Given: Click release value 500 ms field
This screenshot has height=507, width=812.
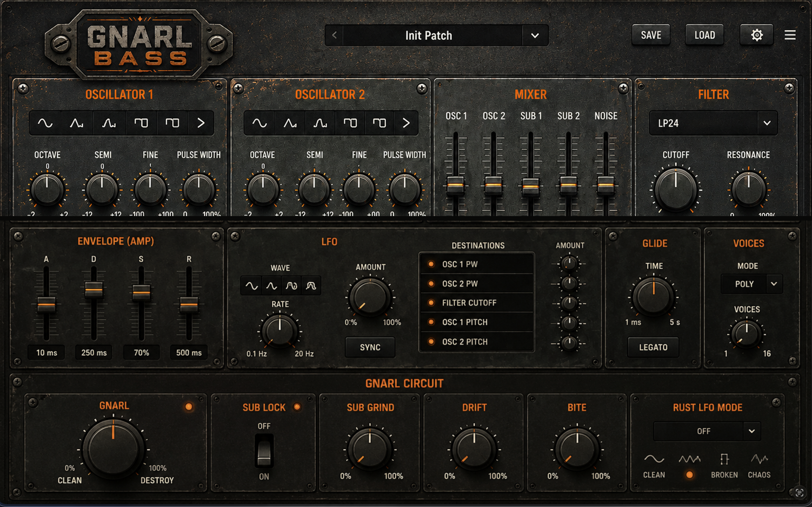Looking at the screenshot, I should click(189, 353).
